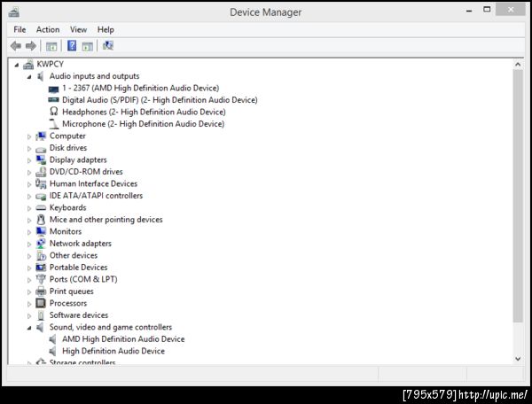Click the Processors chip icon
The image size is (532, 404).
pos(41,303)
